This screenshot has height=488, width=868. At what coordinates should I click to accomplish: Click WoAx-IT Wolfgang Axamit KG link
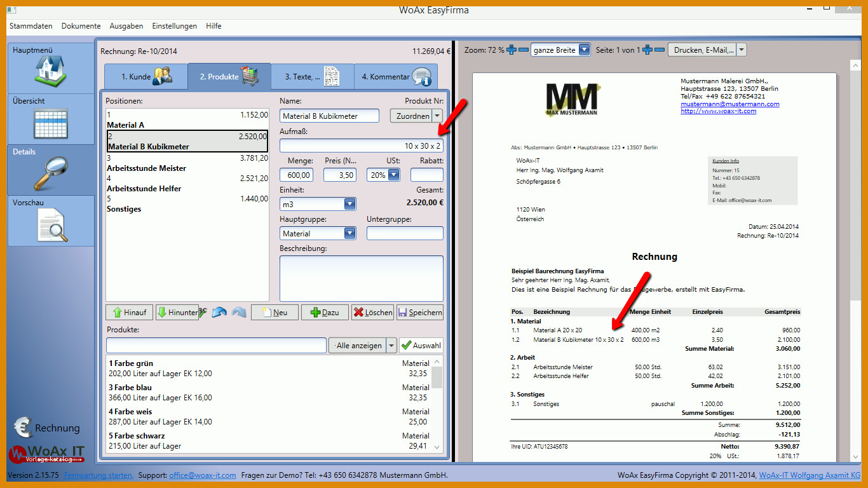[810, 475]
